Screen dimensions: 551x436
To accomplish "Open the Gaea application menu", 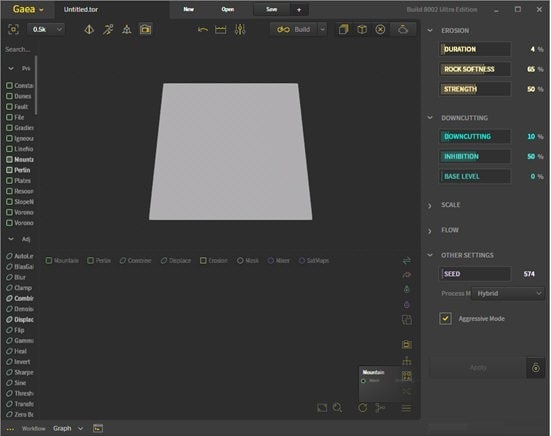I will (x=28, y=9).
